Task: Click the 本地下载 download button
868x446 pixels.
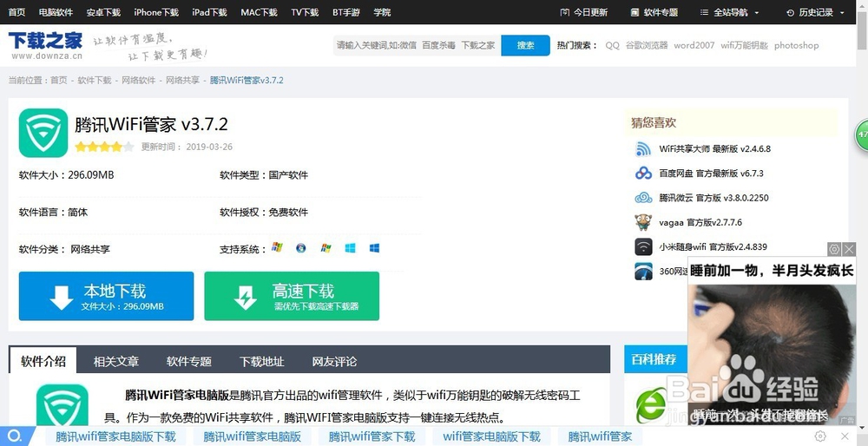Action: [x=106, y=296]
